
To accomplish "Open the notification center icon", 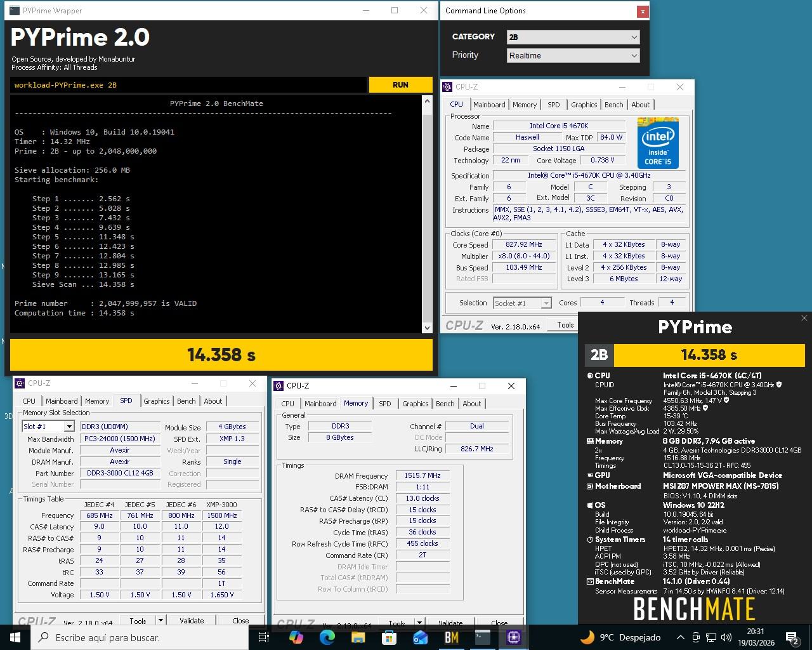I will (792, 637).
